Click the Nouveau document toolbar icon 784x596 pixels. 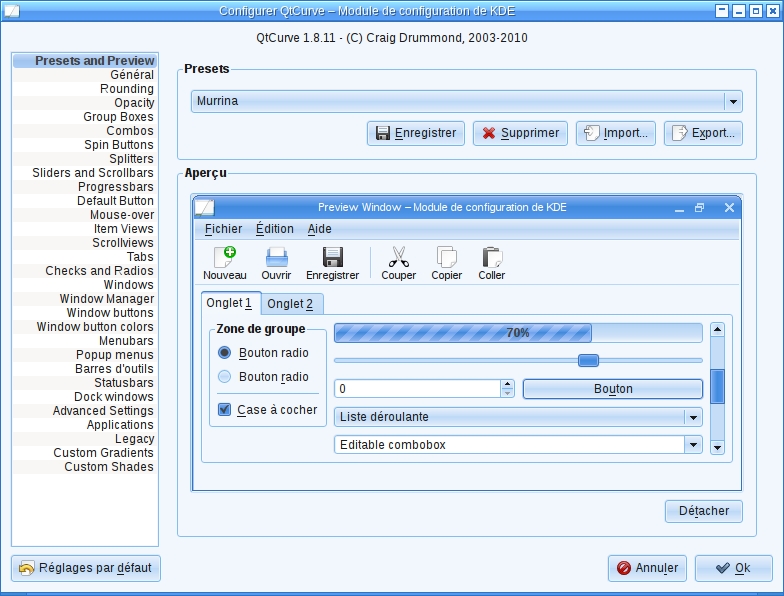pyautogui.click(x=225, y=257)
